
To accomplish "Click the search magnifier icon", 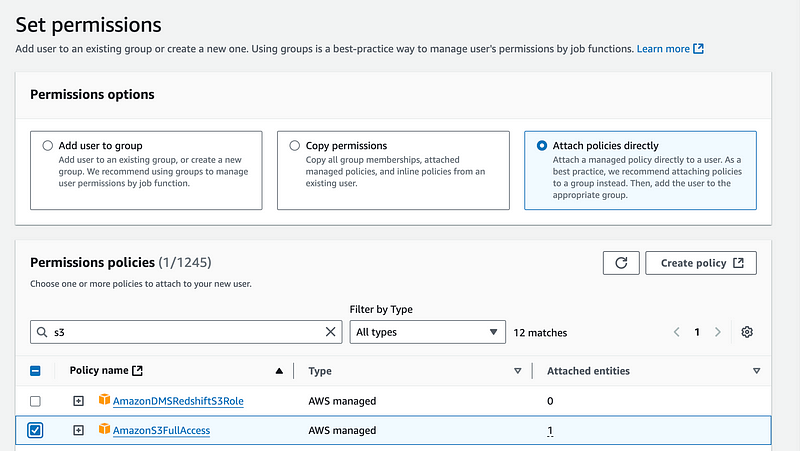I will [x=42, y=332].
